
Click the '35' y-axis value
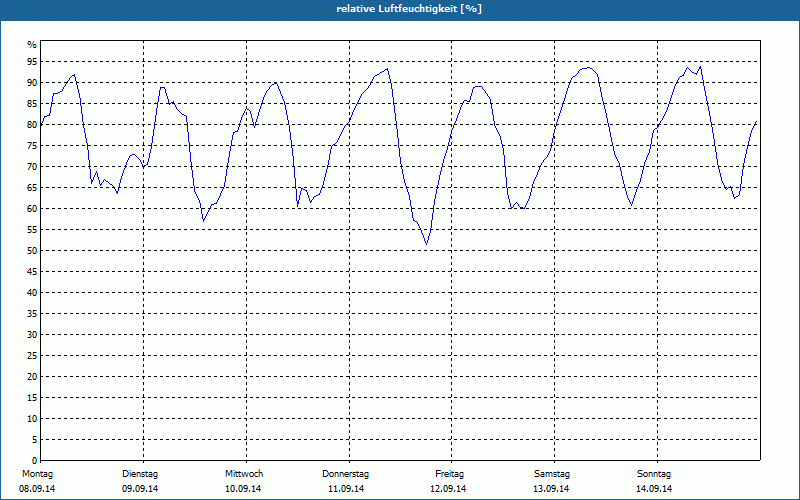click(32, 314)
